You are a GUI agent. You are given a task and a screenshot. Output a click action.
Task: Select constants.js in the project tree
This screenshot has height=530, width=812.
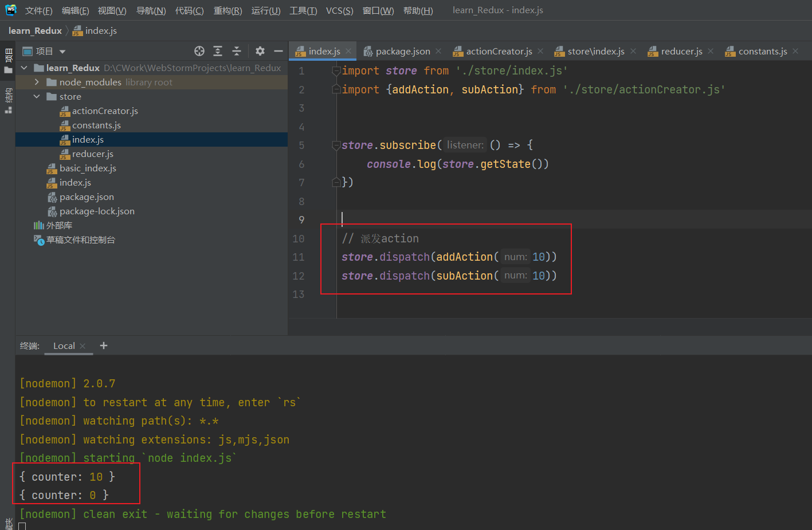(96, 125)
